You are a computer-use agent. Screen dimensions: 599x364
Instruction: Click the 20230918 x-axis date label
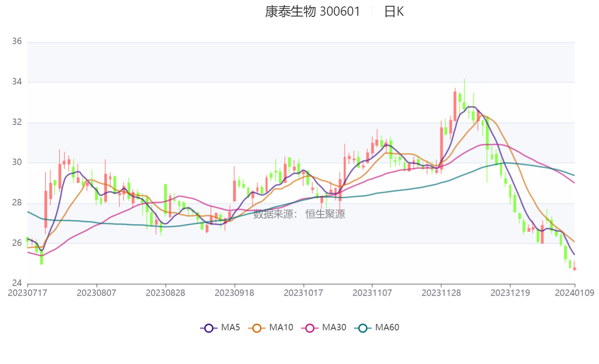[235, 293]
